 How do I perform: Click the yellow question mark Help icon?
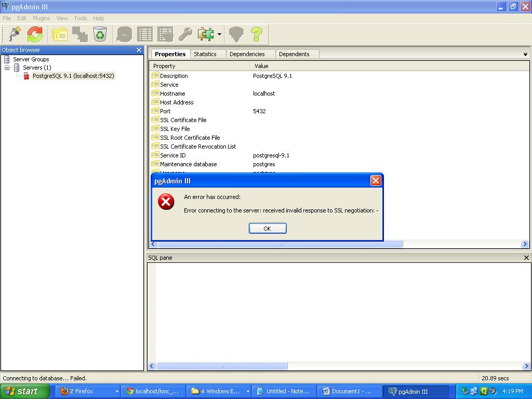[257, 34]
